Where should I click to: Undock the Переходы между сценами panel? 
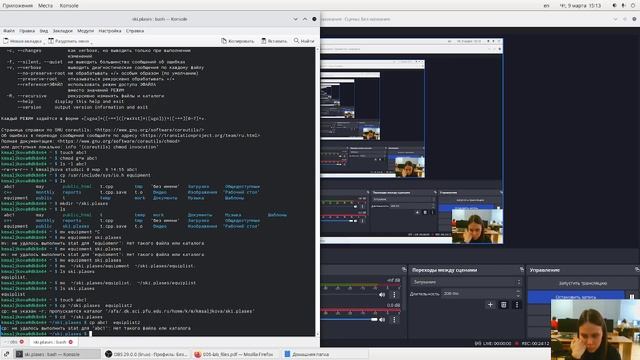[521, 270]
